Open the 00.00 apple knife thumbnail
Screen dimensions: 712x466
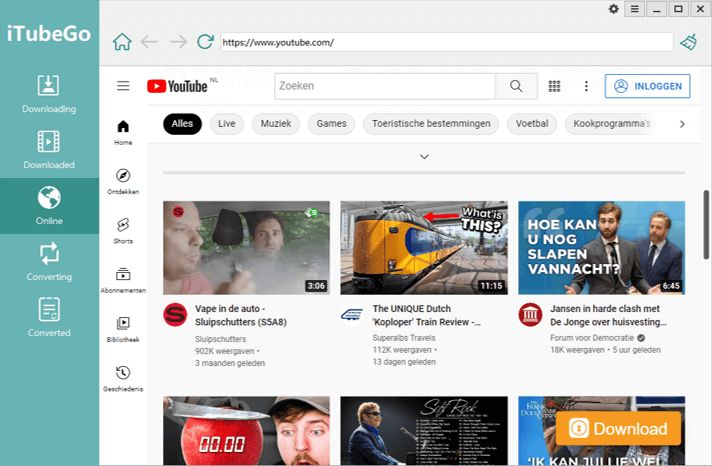click(247, 431)
